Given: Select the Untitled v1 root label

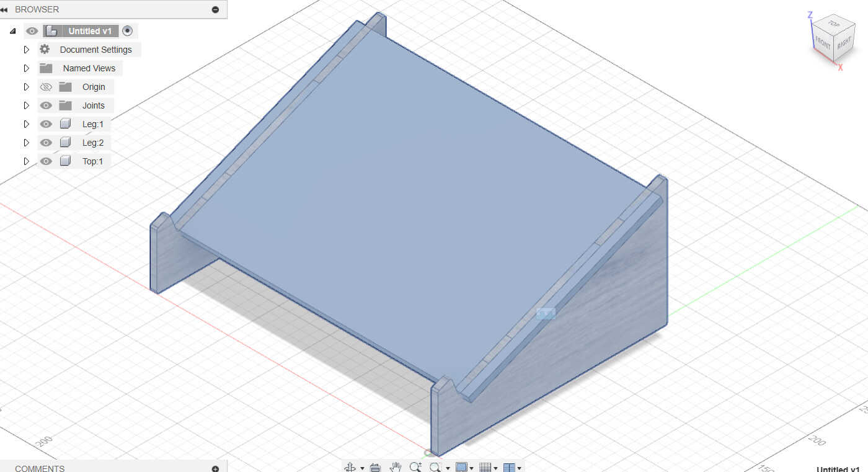Looking at the screenshot, I should pos(90,31).
